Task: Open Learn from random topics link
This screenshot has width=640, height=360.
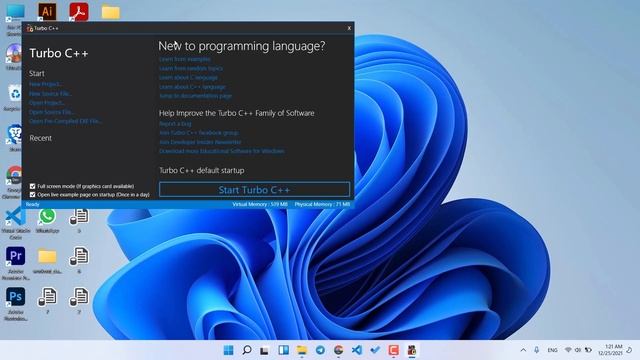Action: pos(191,69)
